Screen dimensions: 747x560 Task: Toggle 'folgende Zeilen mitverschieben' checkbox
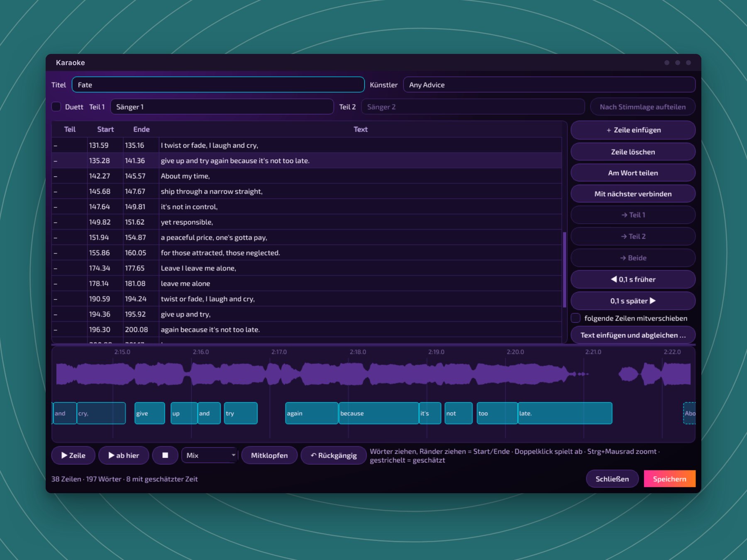point(576,318)
